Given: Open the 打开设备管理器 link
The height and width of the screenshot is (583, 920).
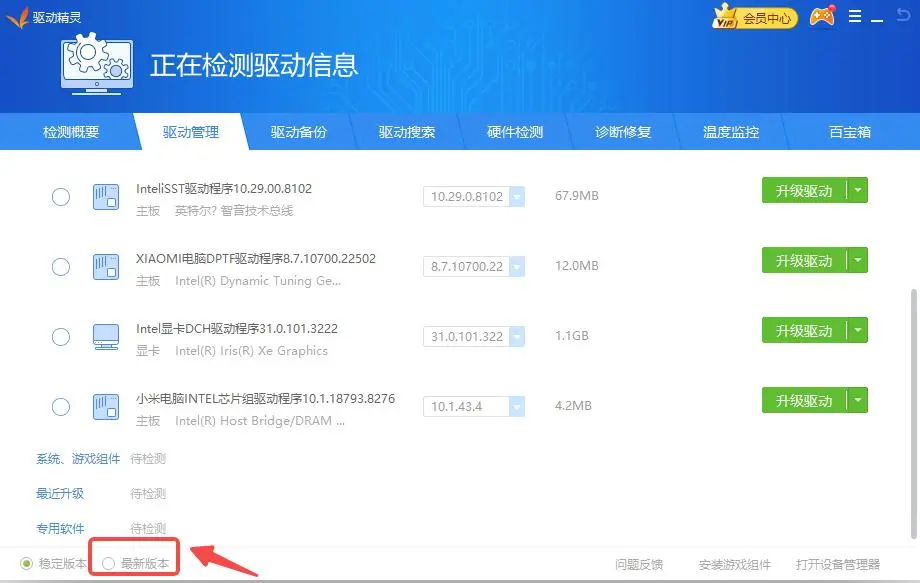Looking at the screenshot, I should tap(837, 564).
